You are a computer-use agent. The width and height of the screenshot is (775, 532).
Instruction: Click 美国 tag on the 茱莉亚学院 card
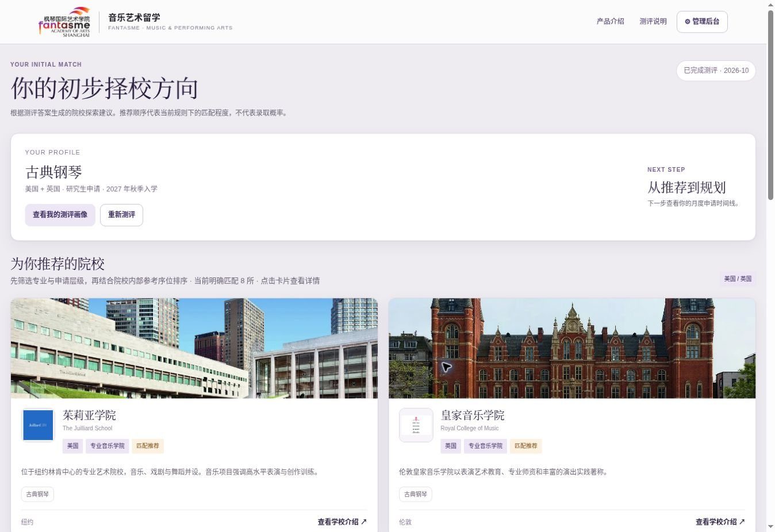[72, 446]
